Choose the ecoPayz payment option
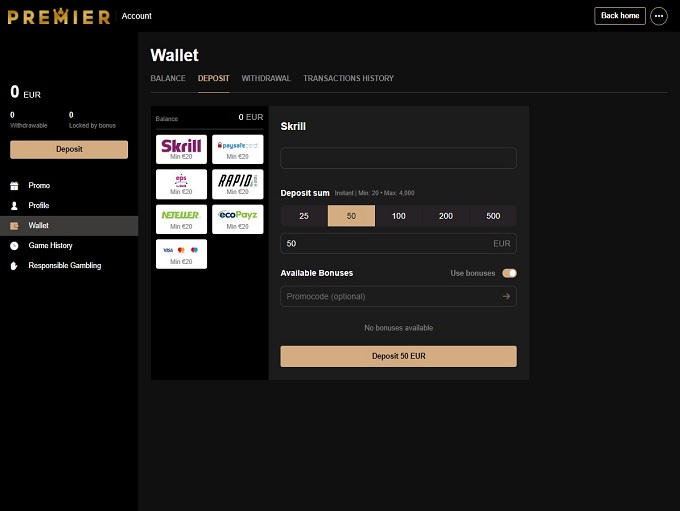This screenshot has width=680, height=511. coord(237,218)
